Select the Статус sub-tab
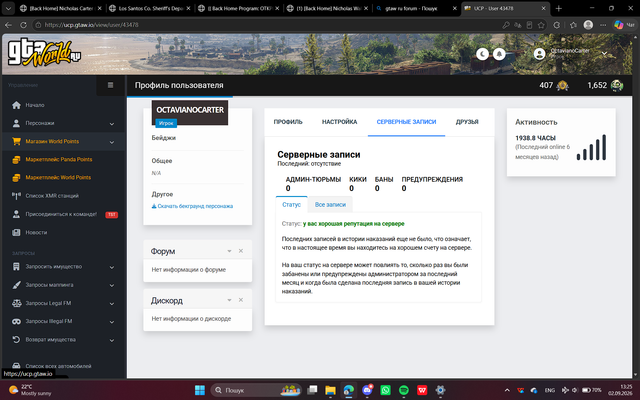 (x=291, y=204)
